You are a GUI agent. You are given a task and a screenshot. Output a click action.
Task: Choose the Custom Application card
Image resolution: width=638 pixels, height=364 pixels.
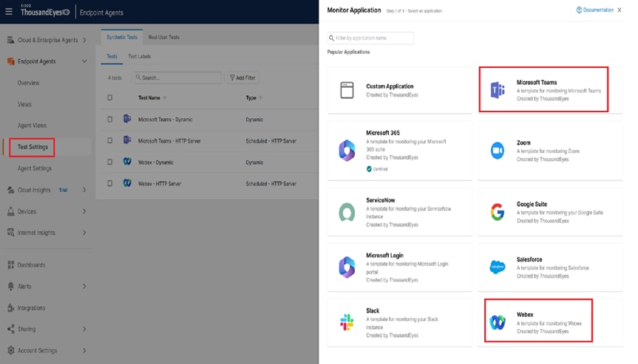coord(399,90)
